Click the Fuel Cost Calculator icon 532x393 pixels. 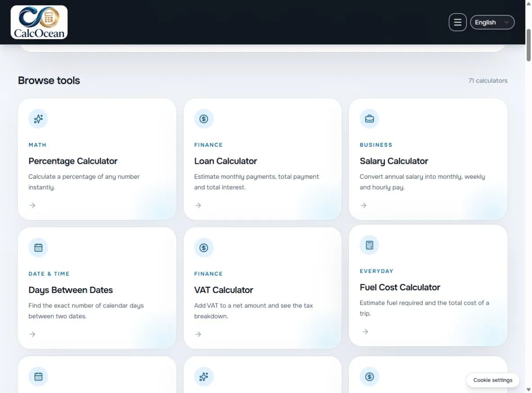[x=369, y=245]
